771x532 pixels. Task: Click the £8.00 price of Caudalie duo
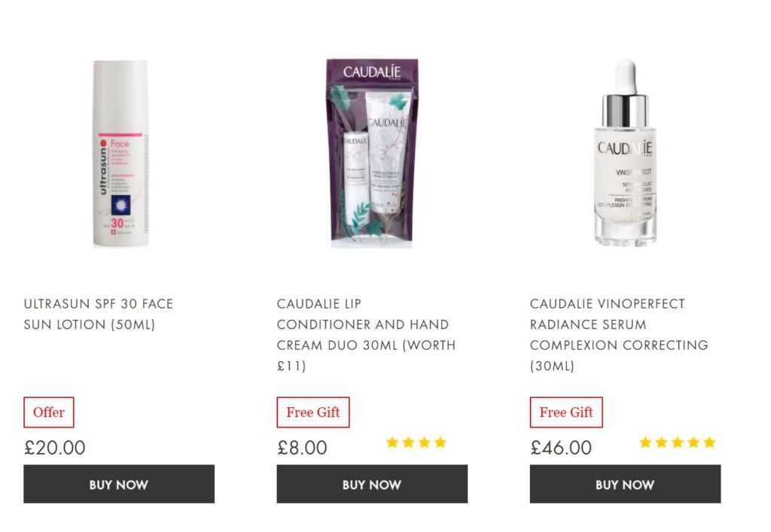[302, 448]
